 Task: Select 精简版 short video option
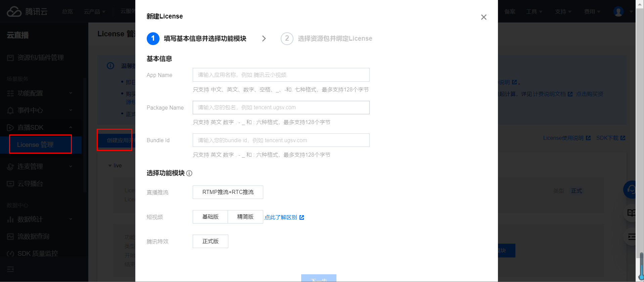[245, 217]
